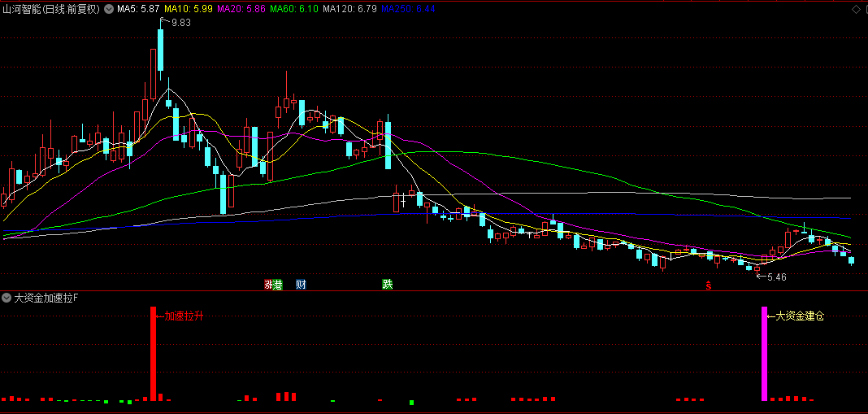The height and width of the screenshot is (414, 868).
Task: Expand the 大资金加速拉F indicator panel menu
Action: (7, 299)
